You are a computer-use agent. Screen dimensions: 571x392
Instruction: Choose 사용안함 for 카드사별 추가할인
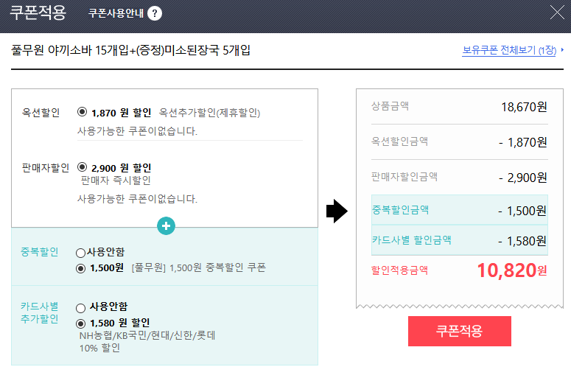80,307
